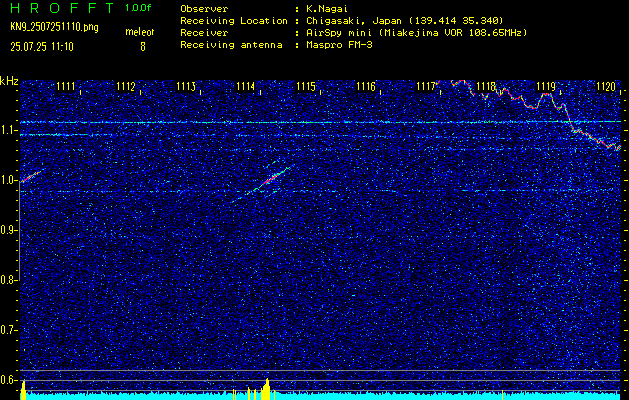Click the 1115 time marker
Viewport: 629px width, 400px height.
[306, 86]
